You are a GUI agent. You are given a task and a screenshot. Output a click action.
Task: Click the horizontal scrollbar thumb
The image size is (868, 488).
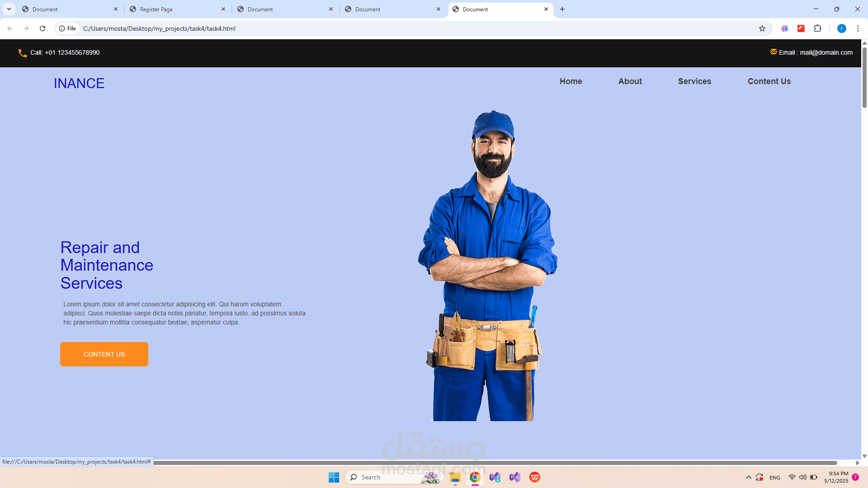click(x=495, y=463)
